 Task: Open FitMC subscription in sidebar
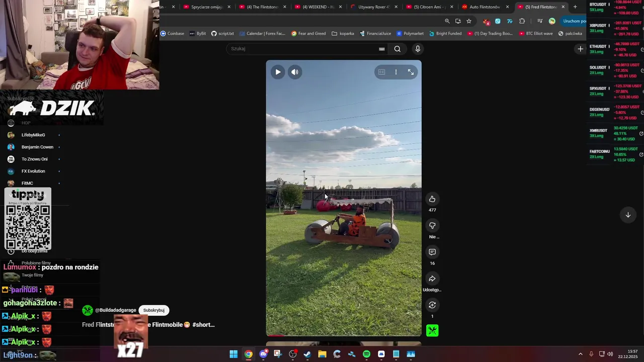[33, 183]
